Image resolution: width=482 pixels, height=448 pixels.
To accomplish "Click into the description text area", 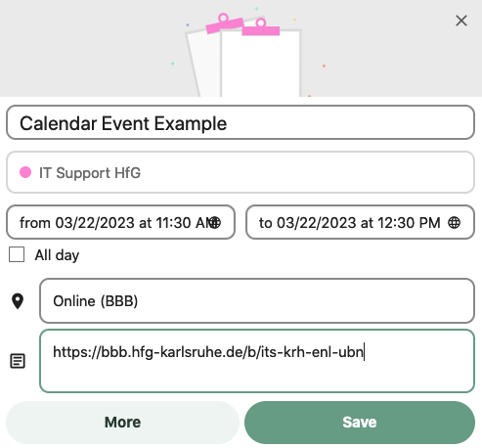I will 257,361.
